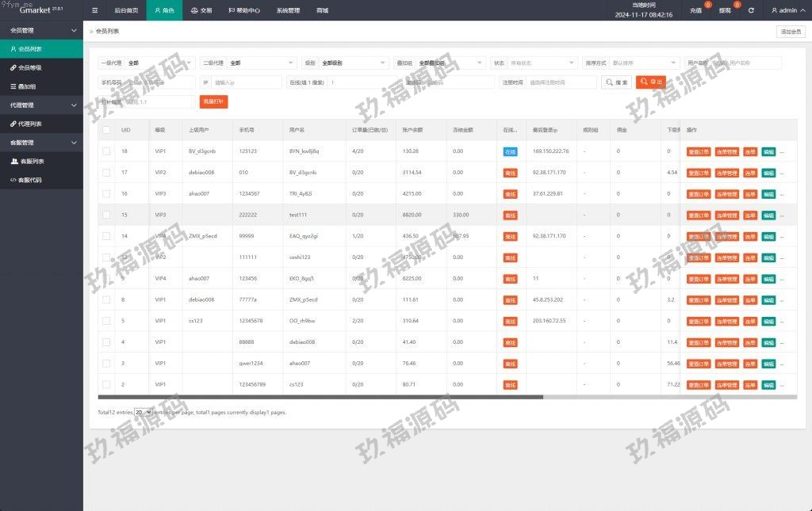Click the 会员等级 link icon in sidebar
This screenshot has height=511, width=812.
tap(13, 67)
